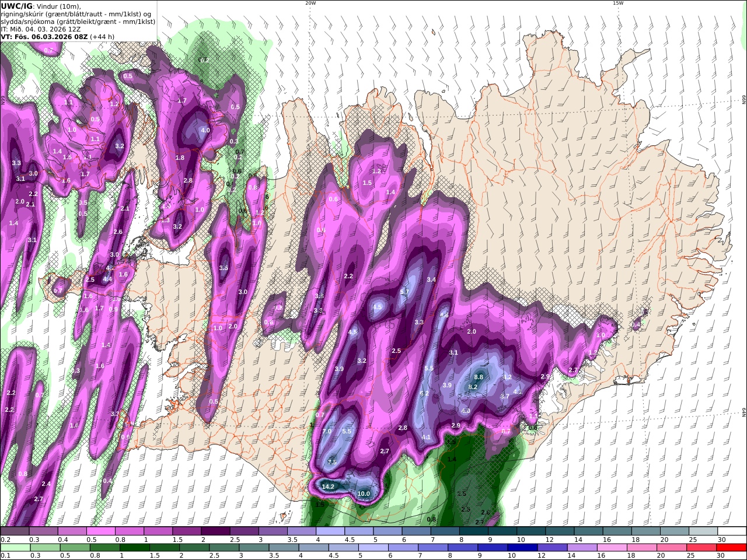Pick the navy blue rain legend swatch from 10 to 12
747x560 pixels.
522,548
